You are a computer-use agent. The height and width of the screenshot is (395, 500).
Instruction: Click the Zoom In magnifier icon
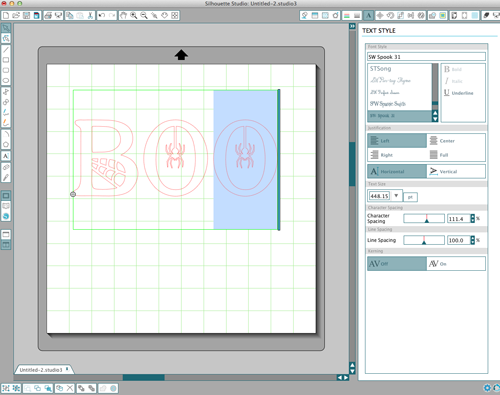[x=134, y=15]
